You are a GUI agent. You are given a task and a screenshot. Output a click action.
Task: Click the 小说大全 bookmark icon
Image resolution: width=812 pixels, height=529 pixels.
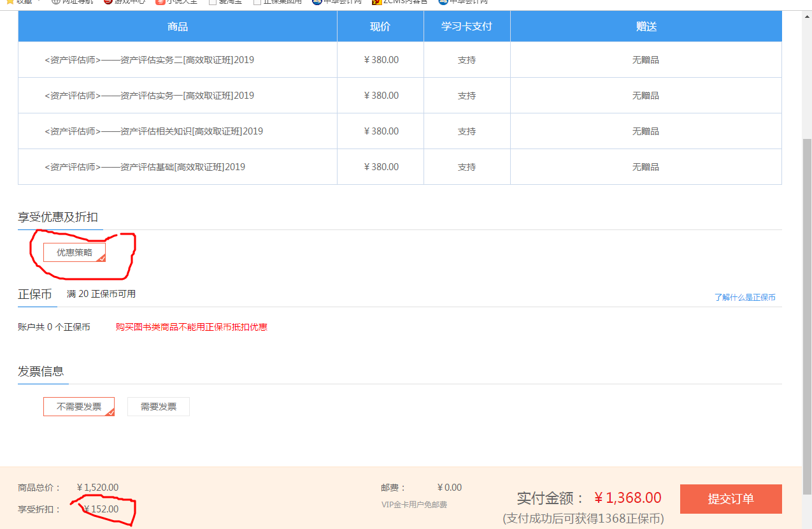(160, 2)
